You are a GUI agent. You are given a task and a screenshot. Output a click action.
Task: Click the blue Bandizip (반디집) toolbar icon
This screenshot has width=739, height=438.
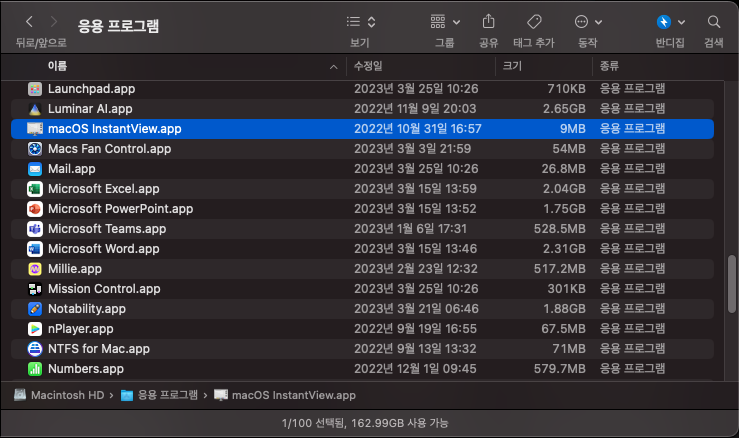[x=664, y=22]
